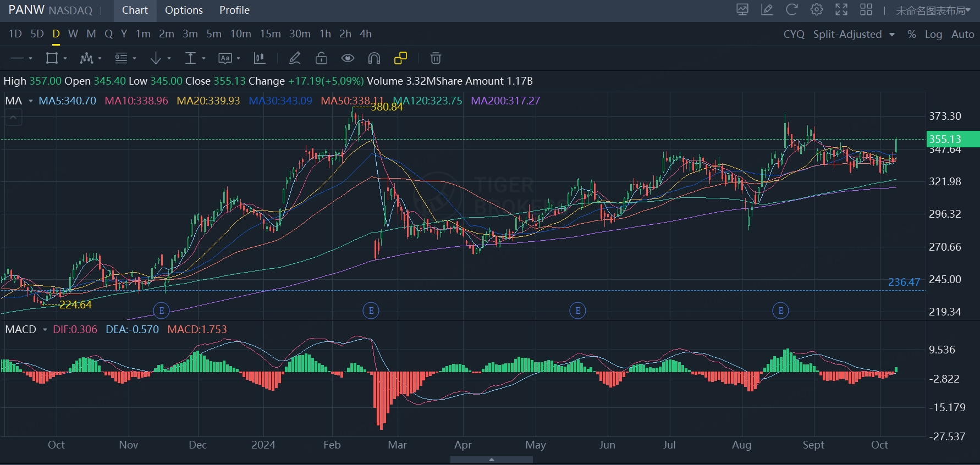Toggle Auto scale mode

[962, 34]
